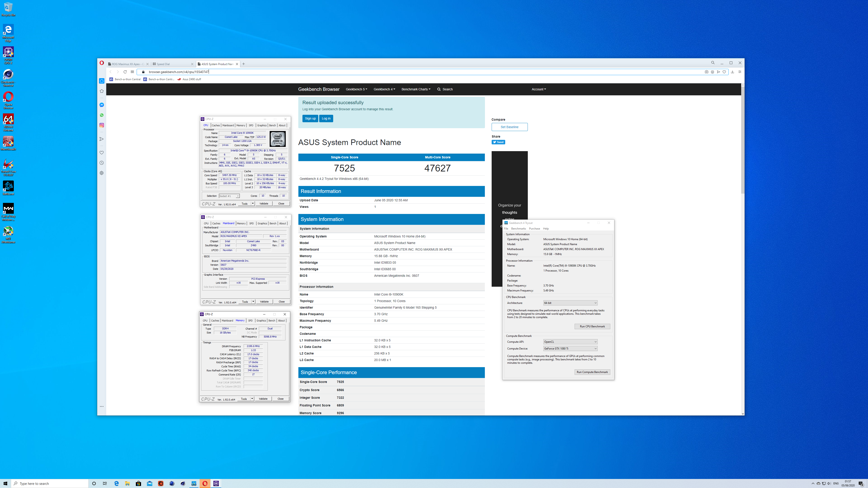This screenshot has width=868, height=488.
Task: Switch to Caches tab in top CPU-Z window
Action: tap(216, 125)
